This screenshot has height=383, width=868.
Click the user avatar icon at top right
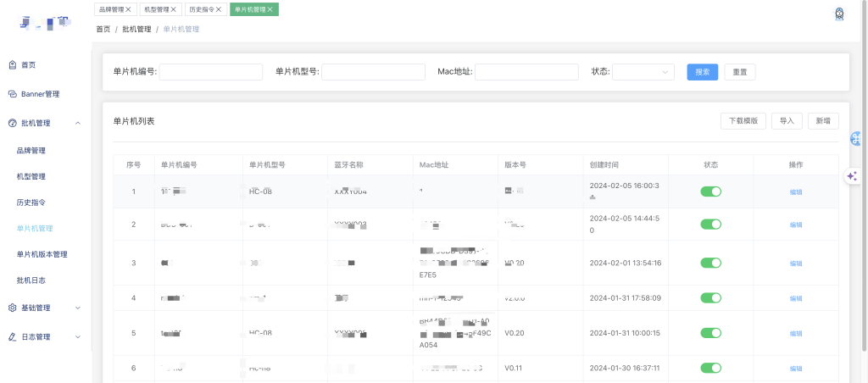tap(839, 14)
